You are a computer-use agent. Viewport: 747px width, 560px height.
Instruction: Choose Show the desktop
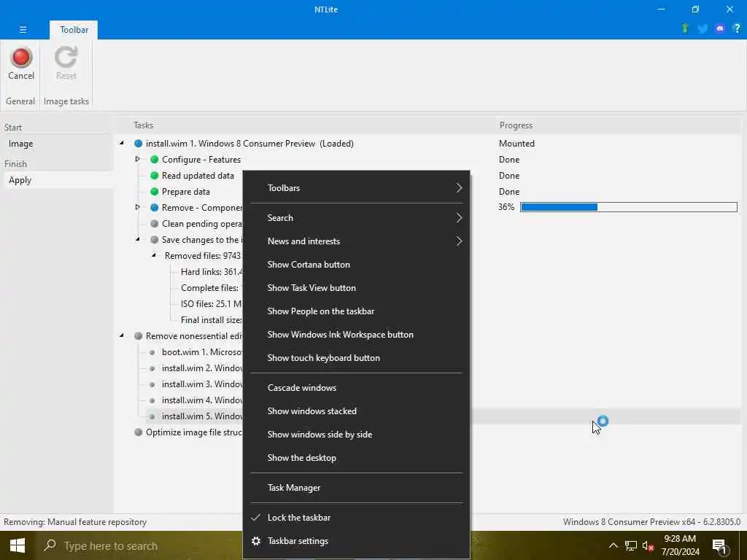click(x=356, y=458)
